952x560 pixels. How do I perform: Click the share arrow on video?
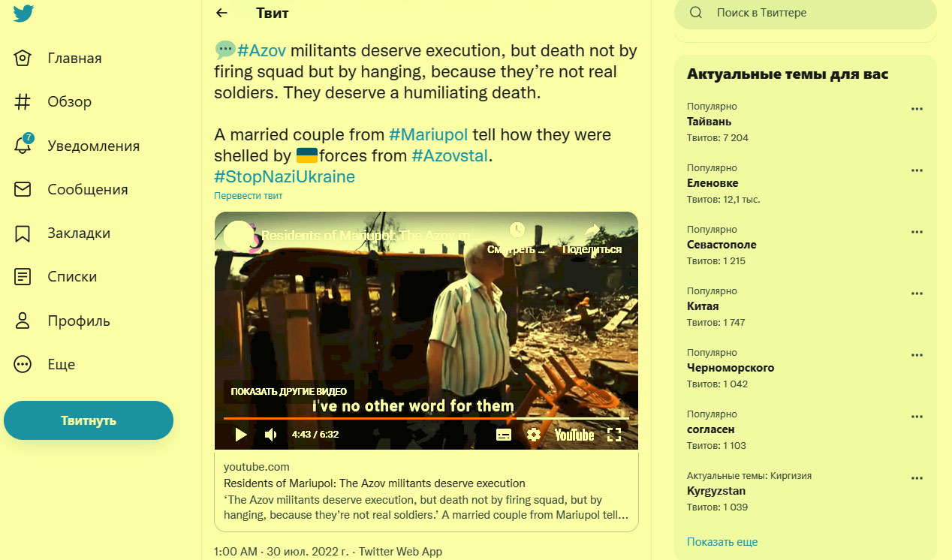(x=592, y=233)
